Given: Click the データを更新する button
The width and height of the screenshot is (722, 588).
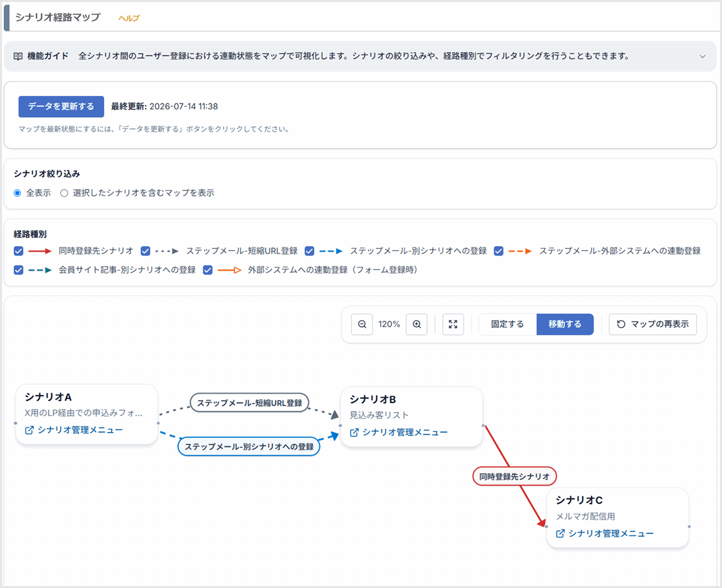Looking at the screenshot, I should click(x=61, y=107).
